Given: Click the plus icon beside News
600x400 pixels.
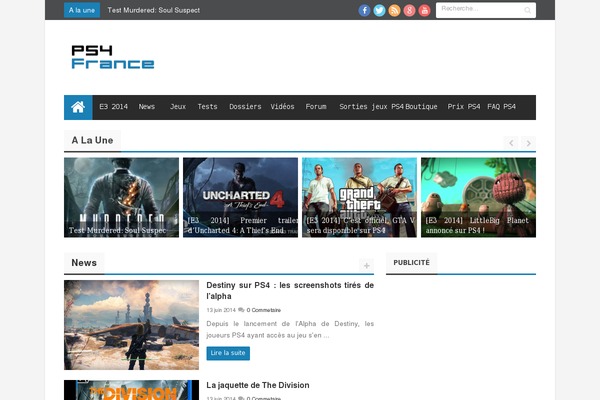Looking at the screenshot, I should click(366, 266).
